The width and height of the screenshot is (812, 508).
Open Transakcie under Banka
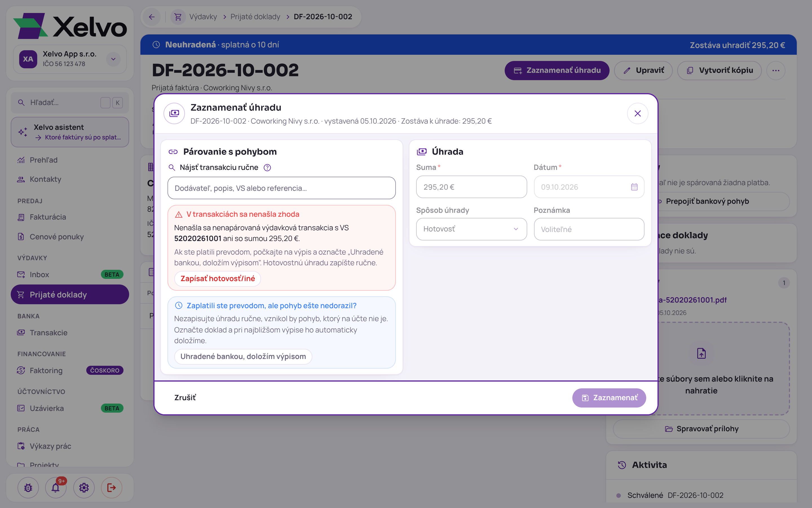(x=70, y=333)
